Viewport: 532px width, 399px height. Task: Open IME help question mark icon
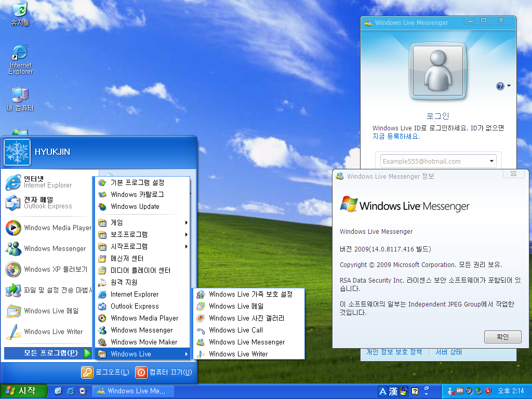tap(415, 392)
